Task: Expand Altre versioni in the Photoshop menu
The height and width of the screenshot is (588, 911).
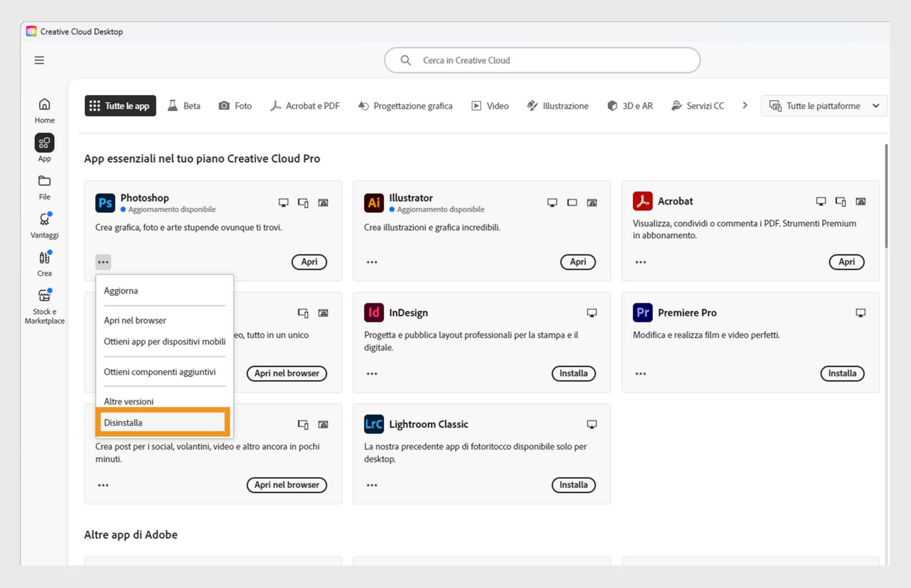Action: pos(128,401)
